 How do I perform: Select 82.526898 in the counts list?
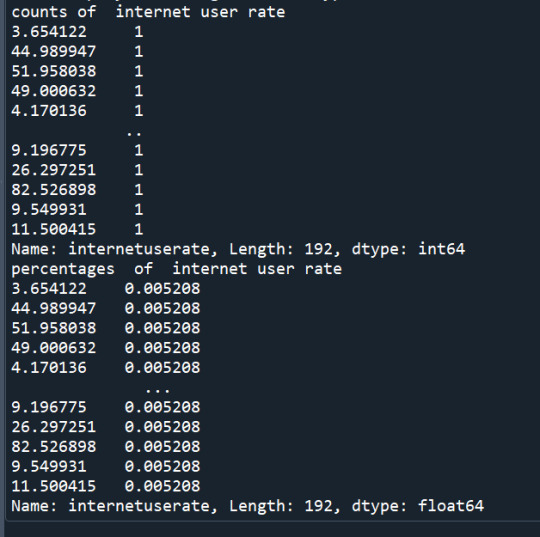(x=53, y=190)
